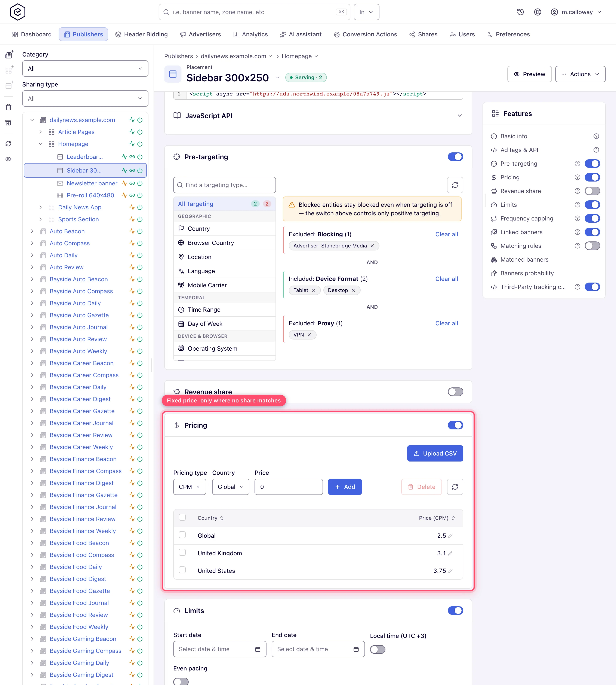
Task: Remove the VPN proxy chip
Action: 309,335
